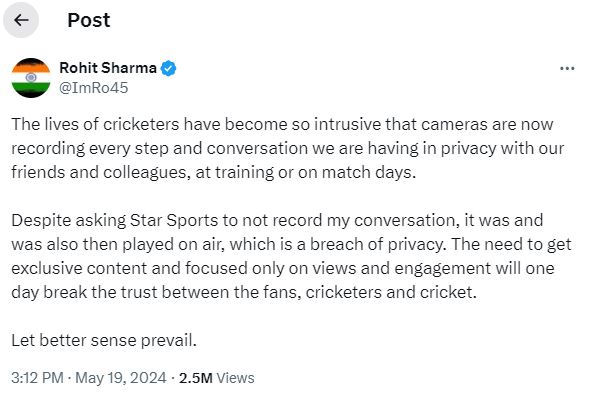View the 2.5M view count analytics
Screen dimensions: 589x400
click(196, 377)
